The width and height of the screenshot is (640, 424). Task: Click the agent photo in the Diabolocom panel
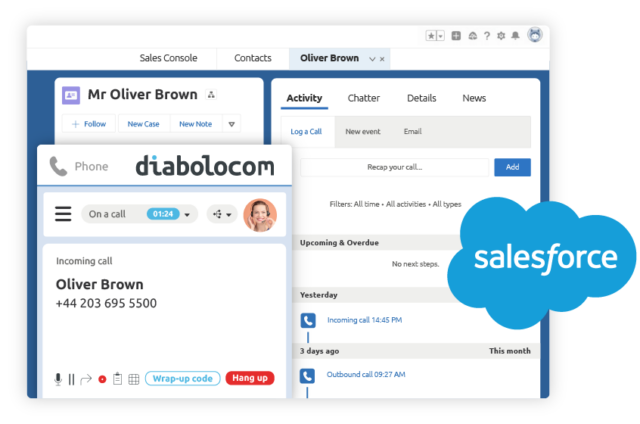tap(260, 215)
